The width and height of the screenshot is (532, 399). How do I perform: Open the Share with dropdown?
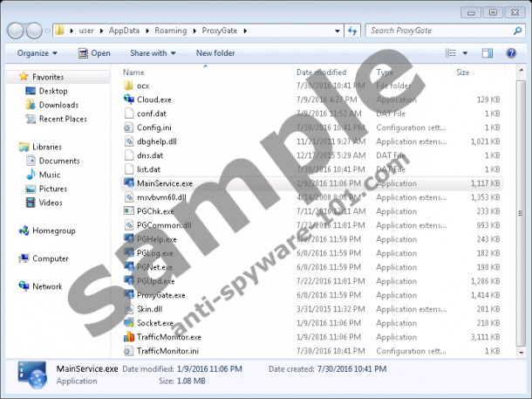click(x=152, y=52)
